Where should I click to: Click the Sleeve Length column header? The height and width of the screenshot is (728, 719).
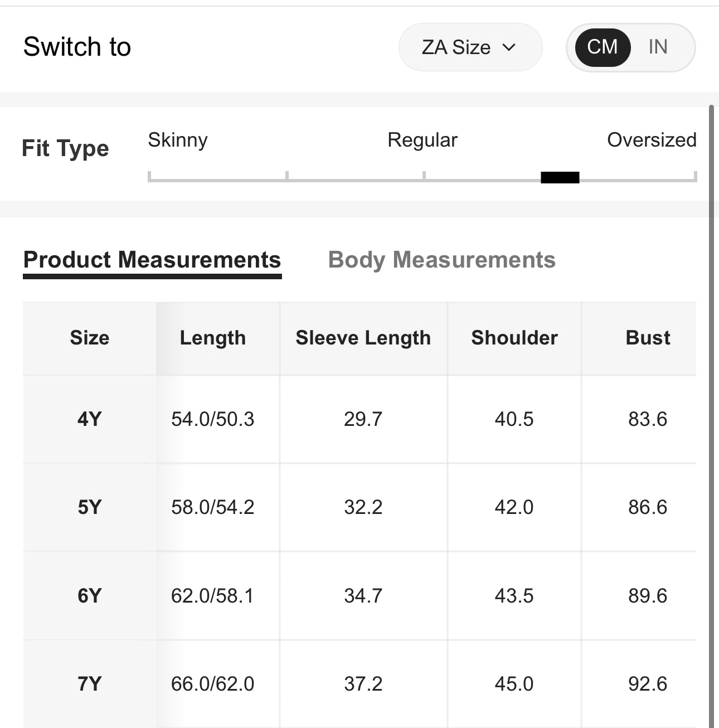point(363,338)
